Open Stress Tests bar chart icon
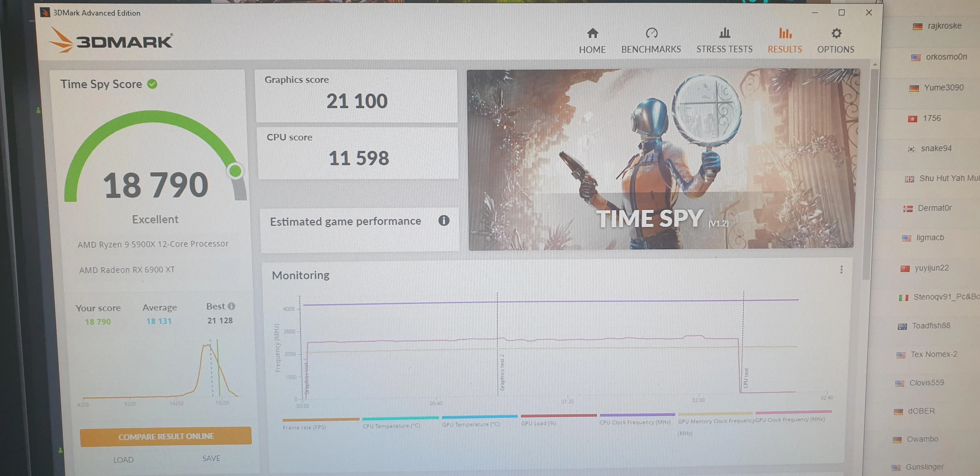Image resolution: width=980 pixels, height=476 pixels. [724, 33]
